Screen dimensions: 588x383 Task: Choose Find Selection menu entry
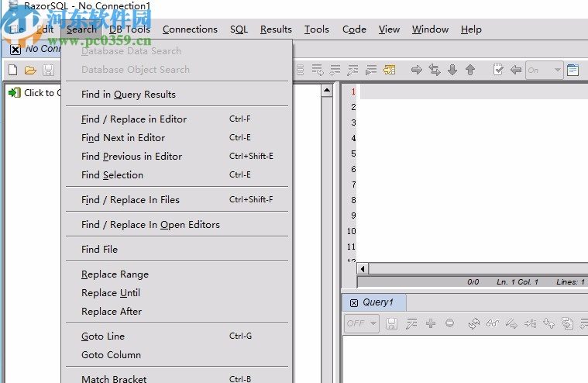(x=177, y=174)
